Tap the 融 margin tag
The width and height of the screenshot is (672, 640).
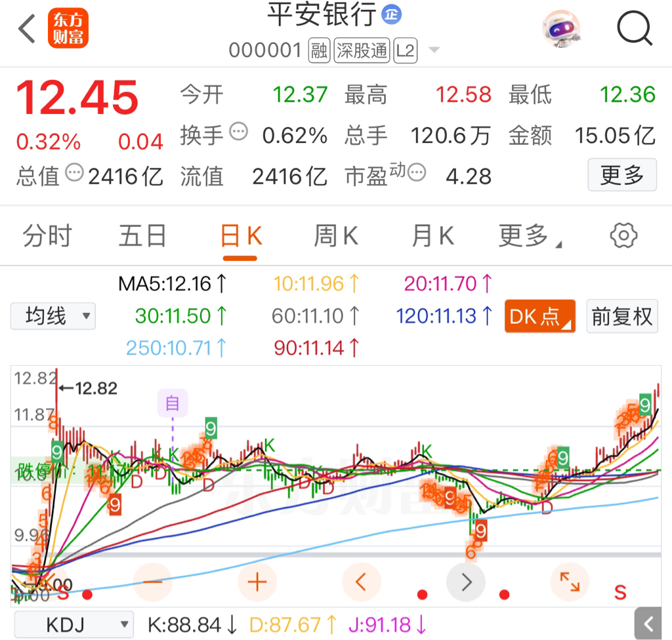pyautogui.click(x=319, y=50)
